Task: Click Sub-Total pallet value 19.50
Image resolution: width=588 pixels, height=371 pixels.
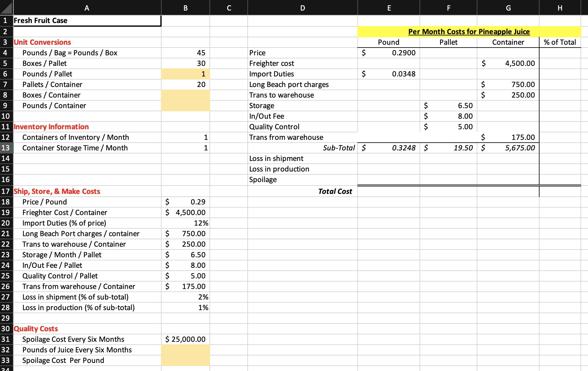Action: 448,148
